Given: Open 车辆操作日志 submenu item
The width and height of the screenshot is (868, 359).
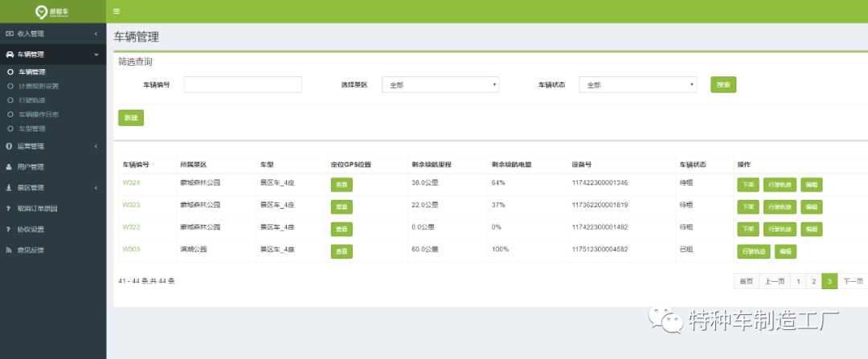Looking at the screenshot, I should point(39,115).
